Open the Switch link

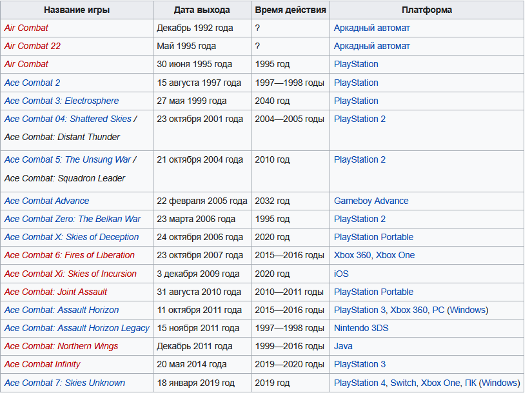pyautogui.click(x=403, y=383)
